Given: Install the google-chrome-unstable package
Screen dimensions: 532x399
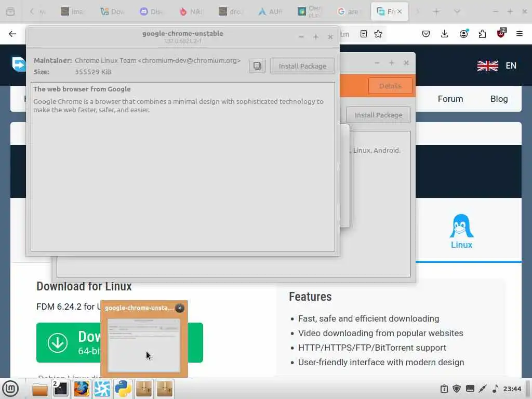Looking at the screenshot, I should [302, 66].
